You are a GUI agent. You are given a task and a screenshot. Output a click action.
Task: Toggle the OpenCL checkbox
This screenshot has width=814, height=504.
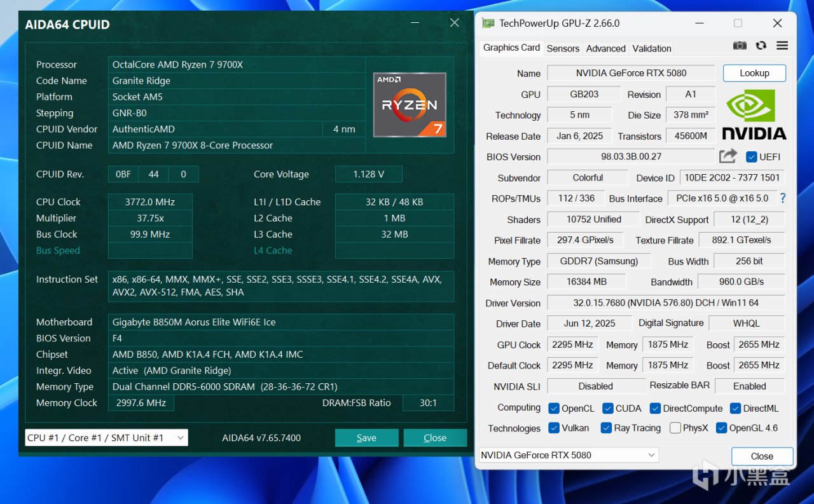[x=554, y=408]
